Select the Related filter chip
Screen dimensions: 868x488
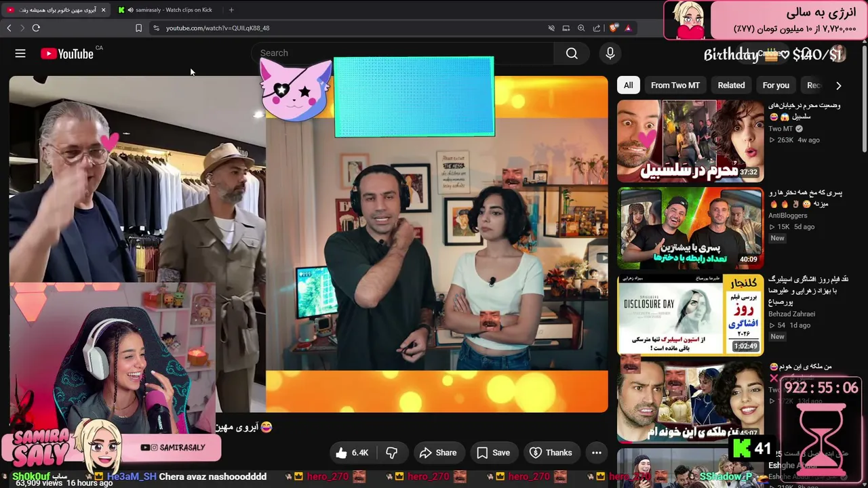point(731,85)
